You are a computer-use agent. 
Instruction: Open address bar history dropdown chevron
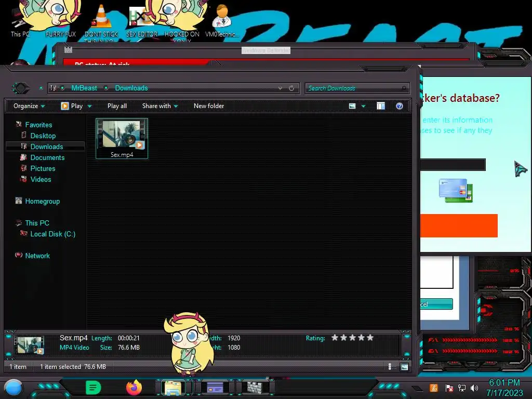[x=280, y=88]
